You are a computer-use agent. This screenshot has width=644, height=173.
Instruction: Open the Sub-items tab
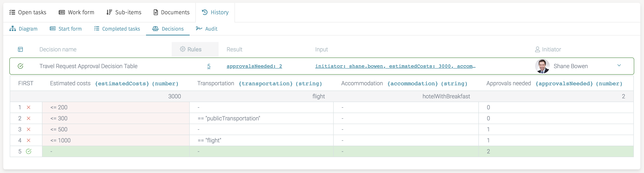click(124, 12)
